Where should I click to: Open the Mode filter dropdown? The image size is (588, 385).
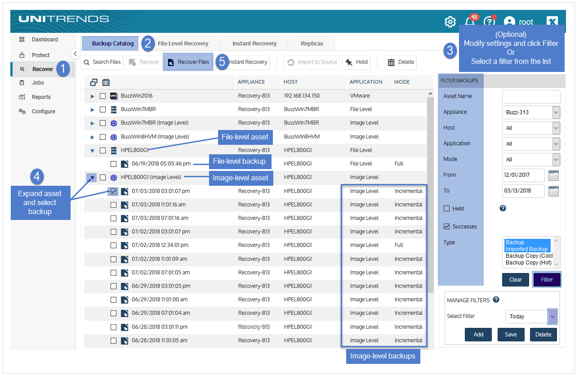click(x=531, y=160)
